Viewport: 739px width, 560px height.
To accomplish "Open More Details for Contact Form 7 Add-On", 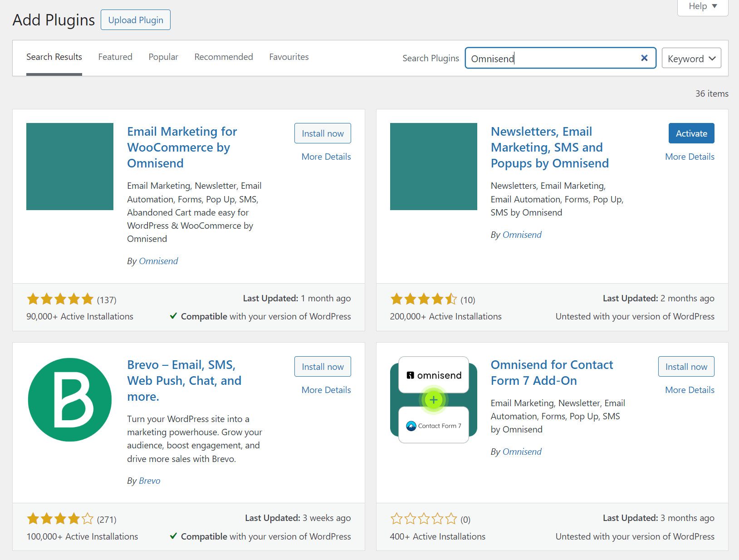I will point(690,390).
